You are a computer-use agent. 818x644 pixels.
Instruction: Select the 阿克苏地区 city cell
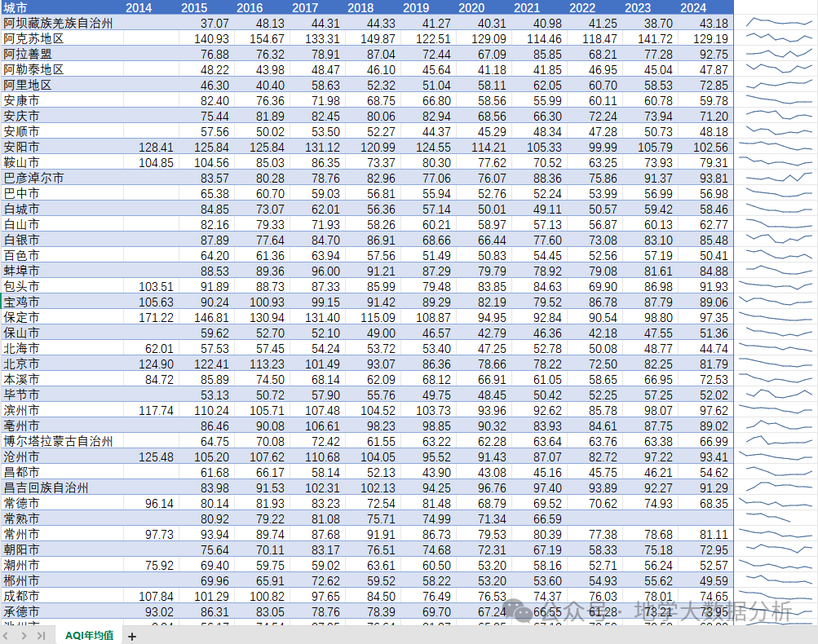click(x=62, y=38)
